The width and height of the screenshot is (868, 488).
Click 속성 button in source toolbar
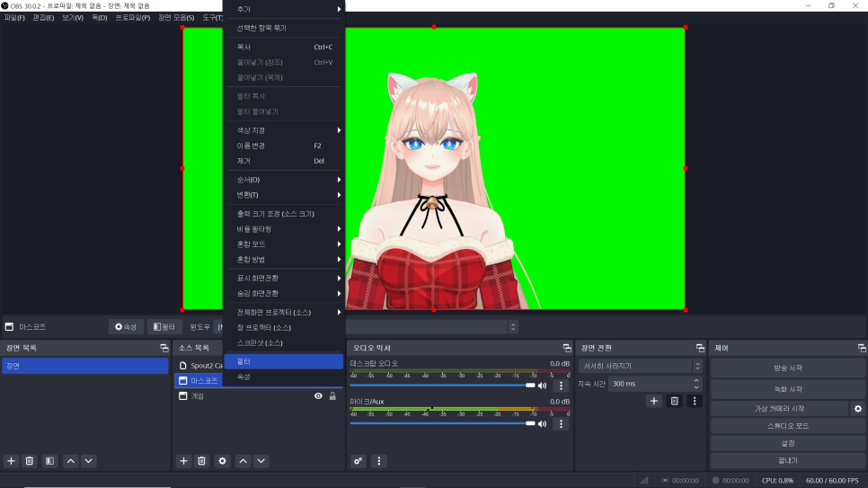pyautogui.click(x=126, y=327)
